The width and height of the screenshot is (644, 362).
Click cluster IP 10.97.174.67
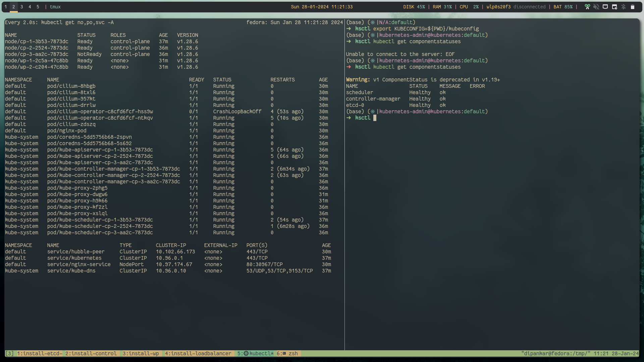[174, 264]
